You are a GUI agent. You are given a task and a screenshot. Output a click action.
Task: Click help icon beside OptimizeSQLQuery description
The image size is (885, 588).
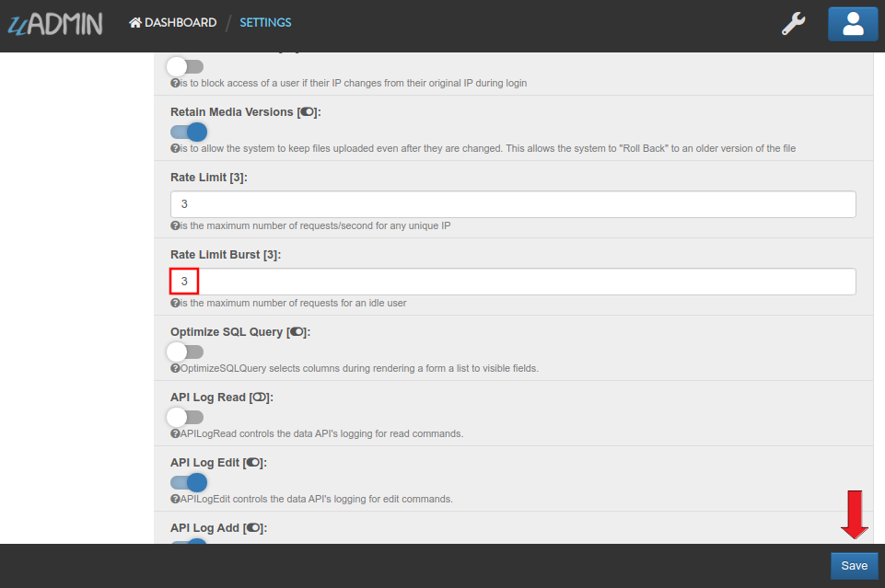[x=175, y=368]
